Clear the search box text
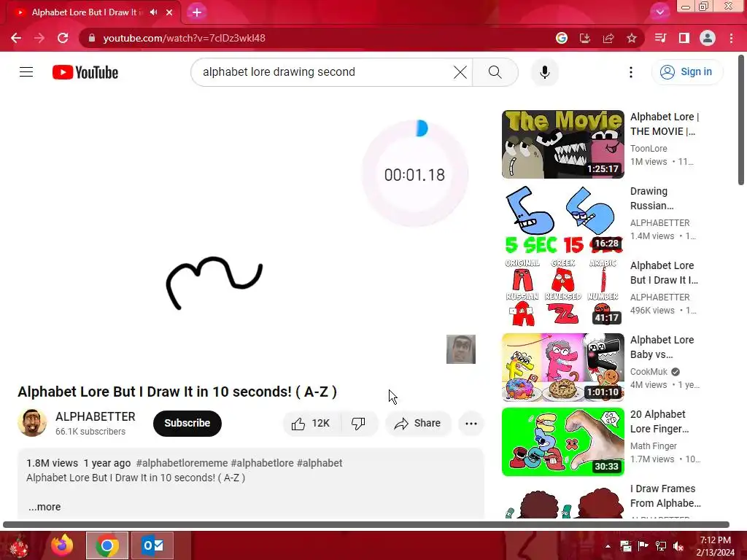Viewport: 747px width, 560px height. tap(460, 72)
